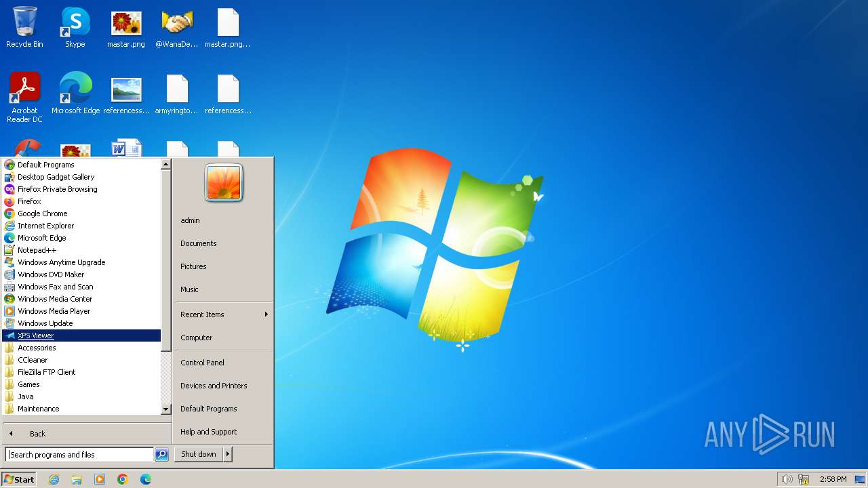Click in Search programs and files box
The height and width of the screenshot is (488, 868).
tap(79, 455)
